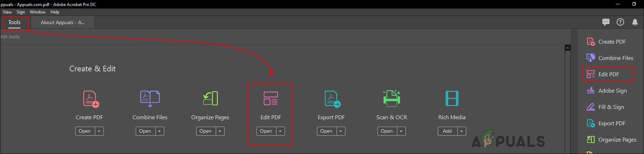Expand the dropdown arrow next to Combine Files Open
This screenshot has height=154, width=644.
(x=160, y=131)
